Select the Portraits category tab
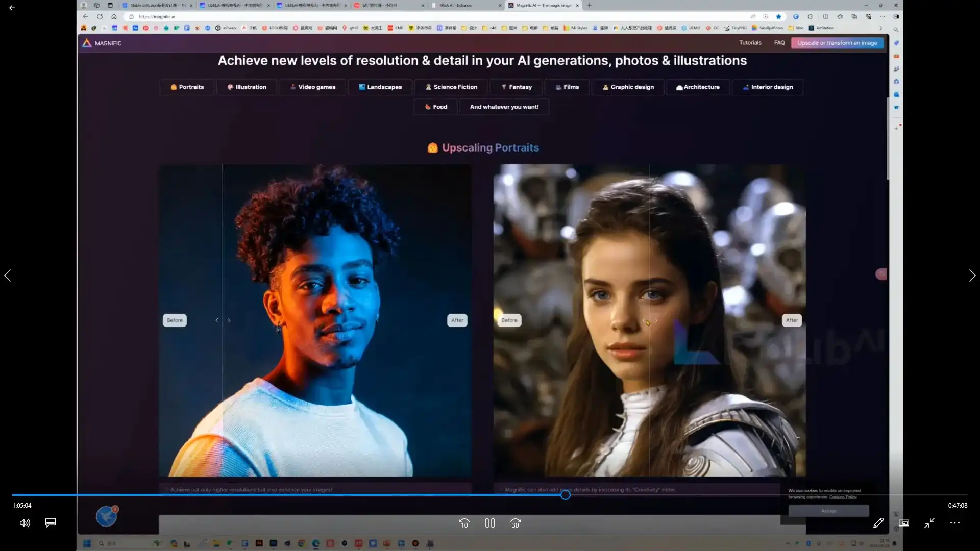The width and height of the screenshot is (980, 551). pos(187,87)
